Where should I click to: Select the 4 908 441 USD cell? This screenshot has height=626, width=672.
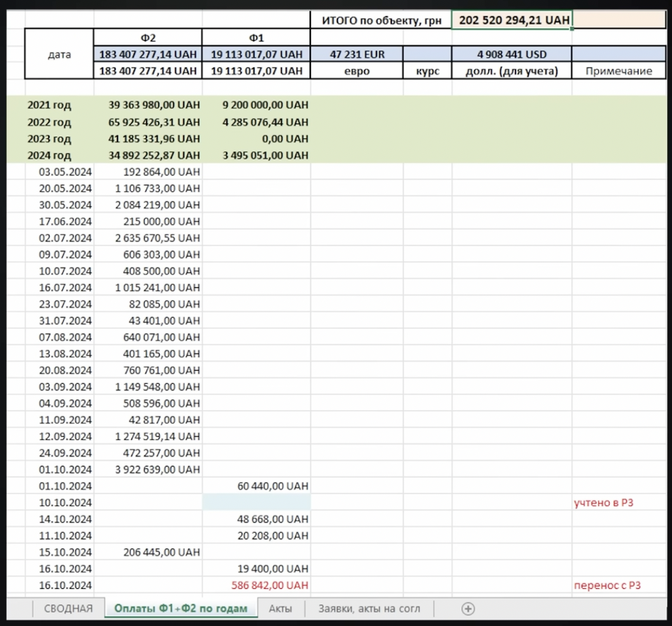pos(512,55)
